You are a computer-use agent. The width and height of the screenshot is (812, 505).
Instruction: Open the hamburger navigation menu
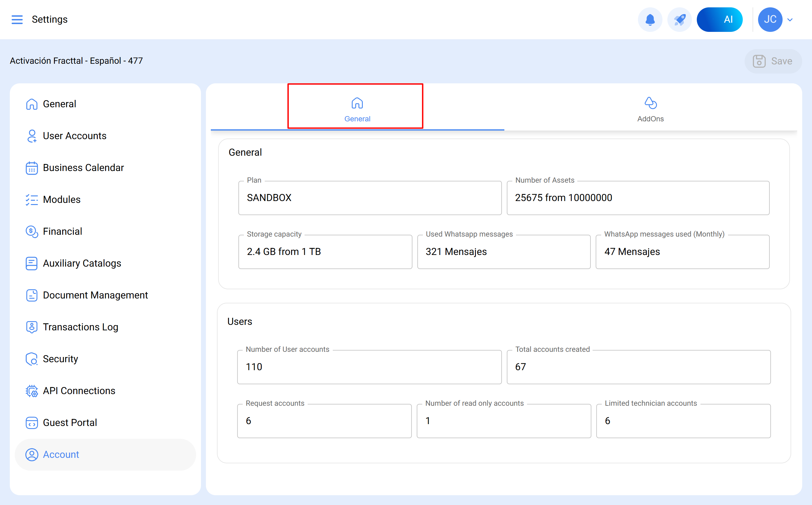click(x=17, y=19)
